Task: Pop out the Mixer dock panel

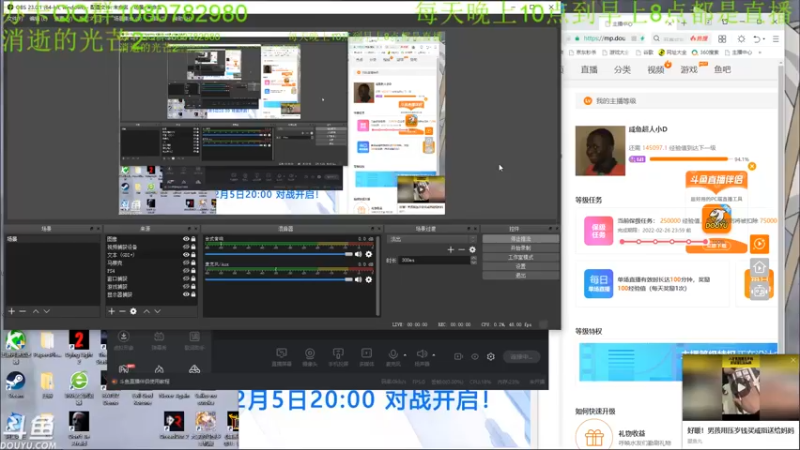Action: pyautogui.click(x=372, y=229)
